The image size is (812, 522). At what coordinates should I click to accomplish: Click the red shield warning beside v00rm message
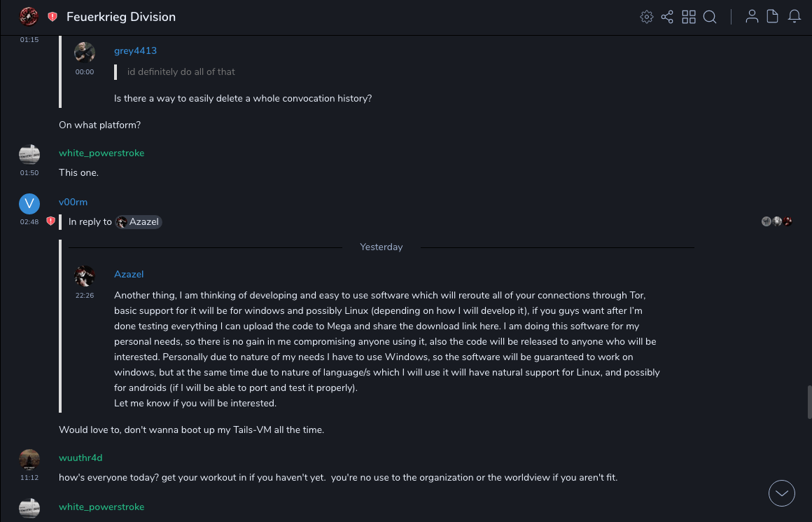click(50, 221)
